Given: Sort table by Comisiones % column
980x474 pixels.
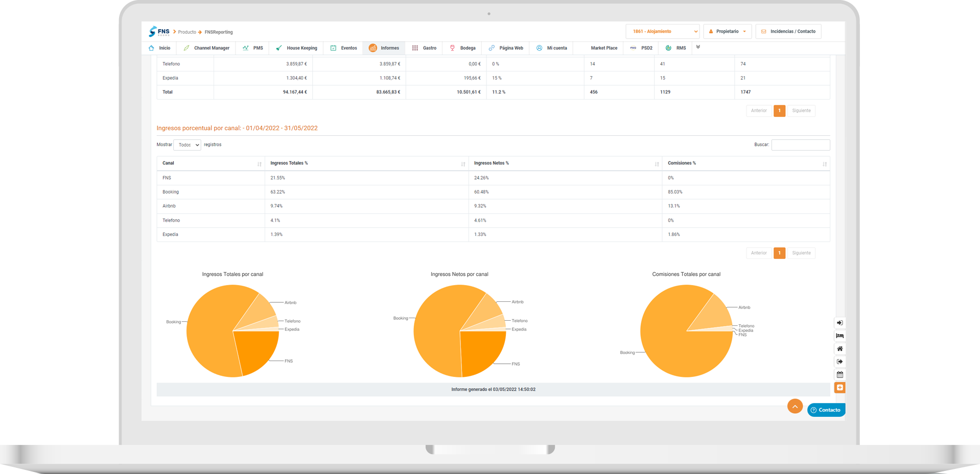Looking at the screenshot, I should pos(745,163).
